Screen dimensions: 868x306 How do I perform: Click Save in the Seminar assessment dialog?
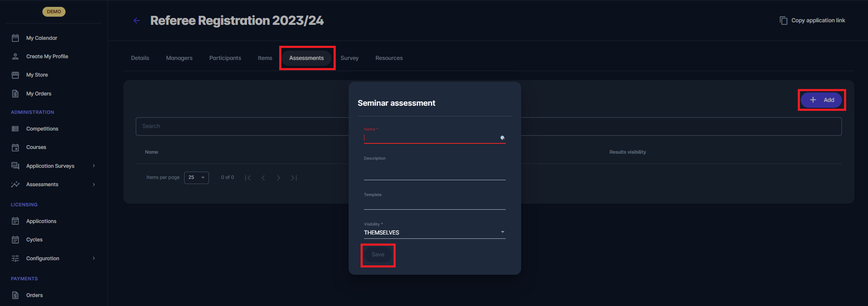pos(378,255)
